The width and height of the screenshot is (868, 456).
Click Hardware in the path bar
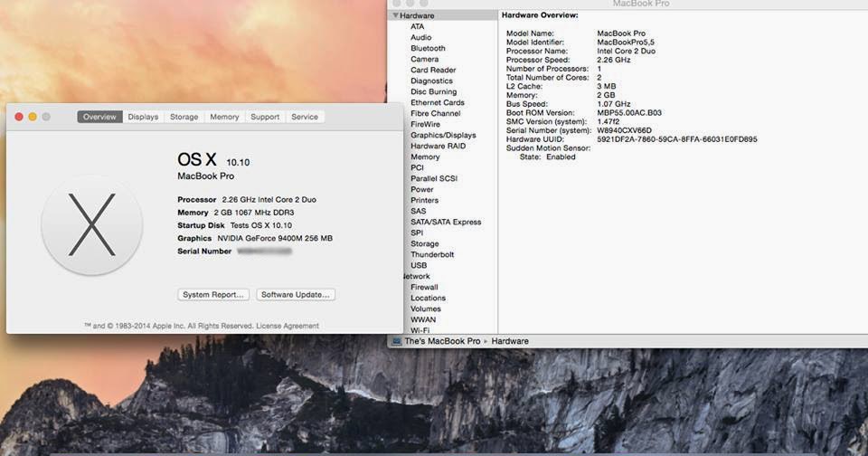pyautogui.click(x=510, y=341)
